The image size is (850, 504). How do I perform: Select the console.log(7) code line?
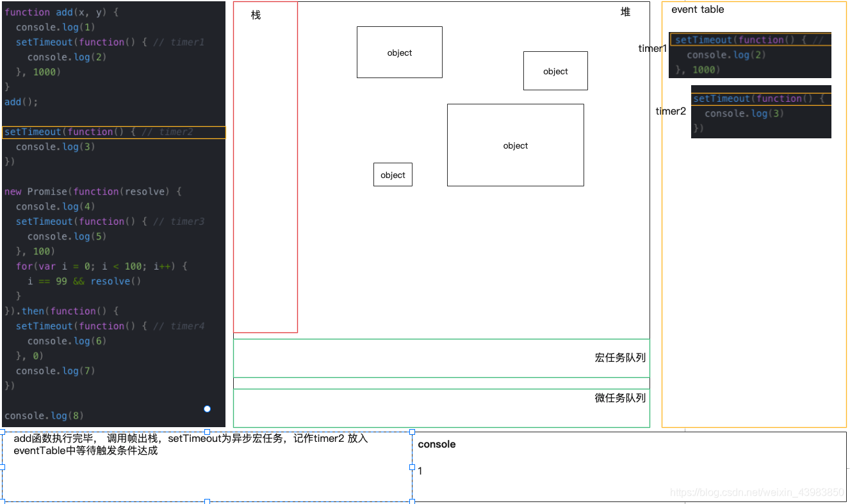click(55, 371)
